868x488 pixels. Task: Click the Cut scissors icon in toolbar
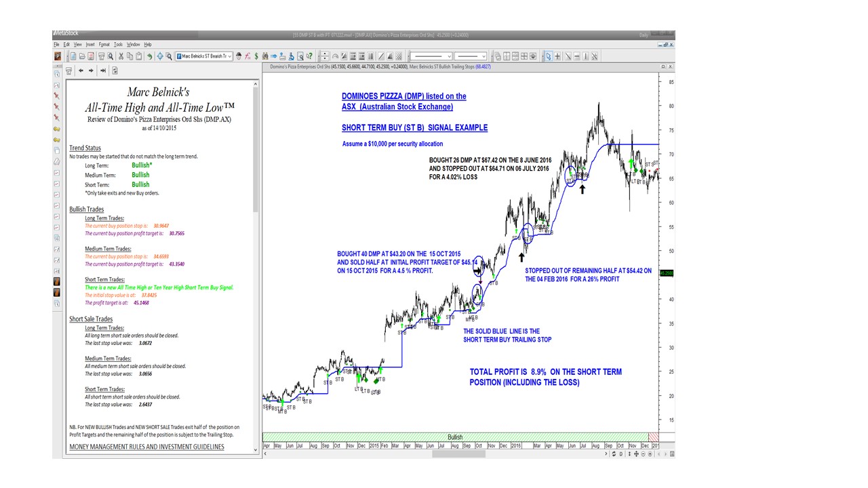pos(121,56)
